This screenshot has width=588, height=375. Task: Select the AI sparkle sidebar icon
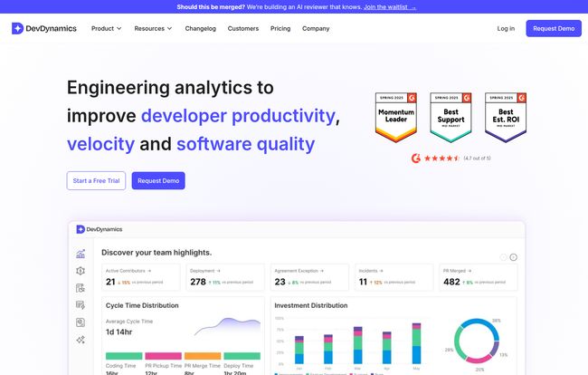click(x=81, y=340)
